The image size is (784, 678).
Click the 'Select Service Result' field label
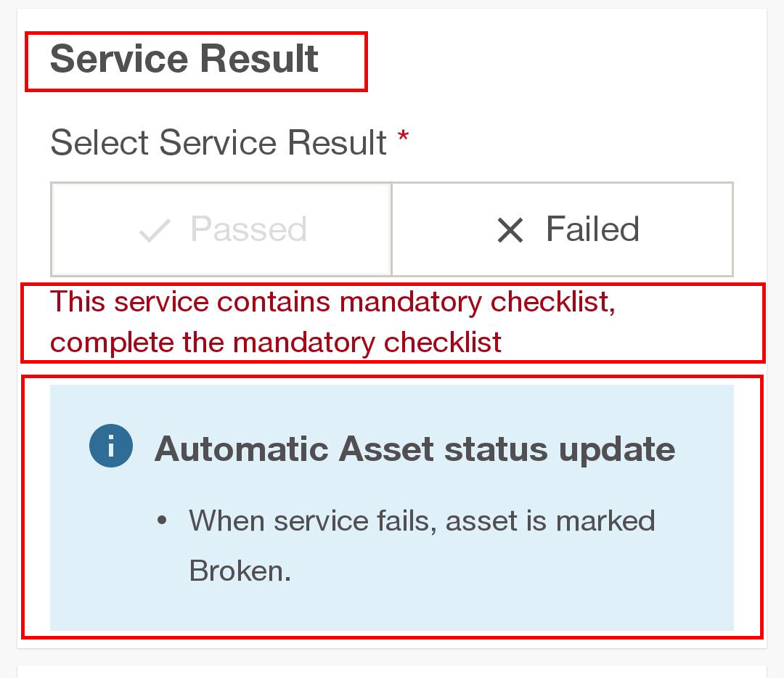tap(218, 142)
